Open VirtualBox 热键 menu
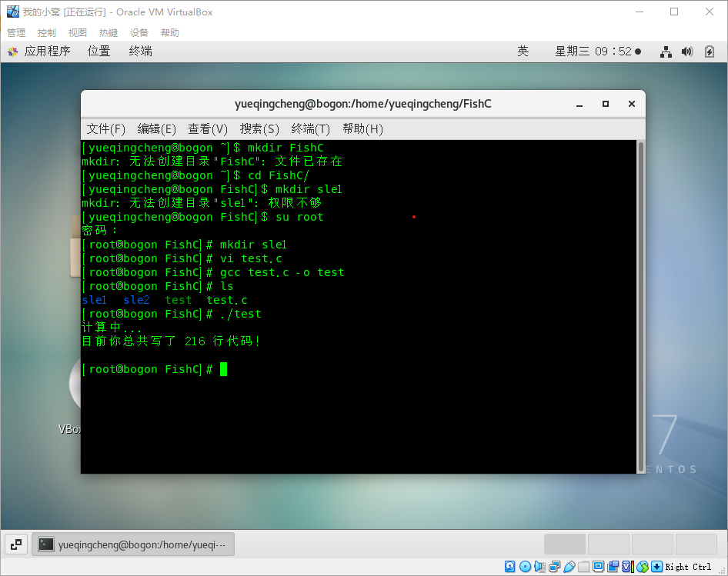728x576 pixels. click(109, 32)
